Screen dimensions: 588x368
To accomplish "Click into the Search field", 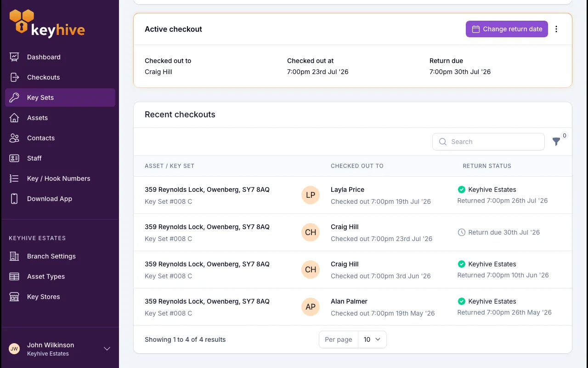I will coord(488,142).
